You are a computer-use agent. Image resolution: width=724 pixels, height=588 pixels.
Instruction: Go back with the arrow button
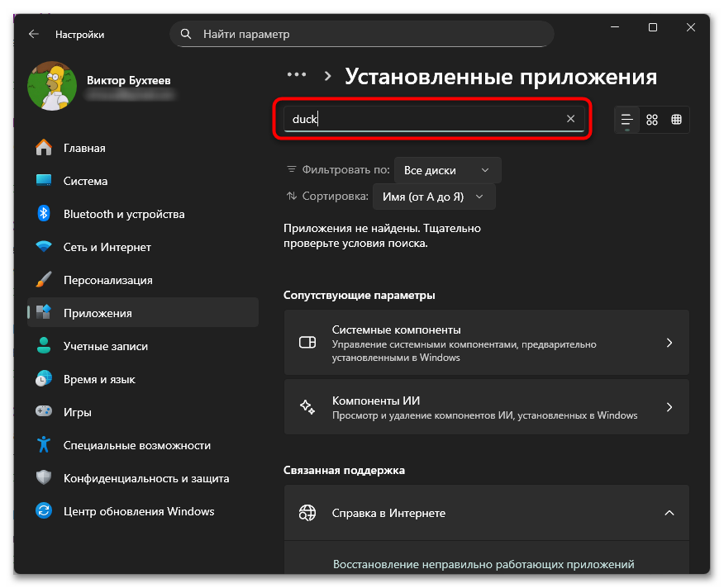[x=33, y=34]
